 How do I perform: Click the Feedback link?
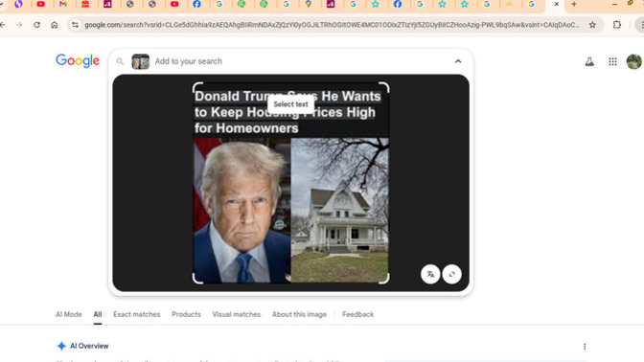pyautogui.click(x=357, y=314)
